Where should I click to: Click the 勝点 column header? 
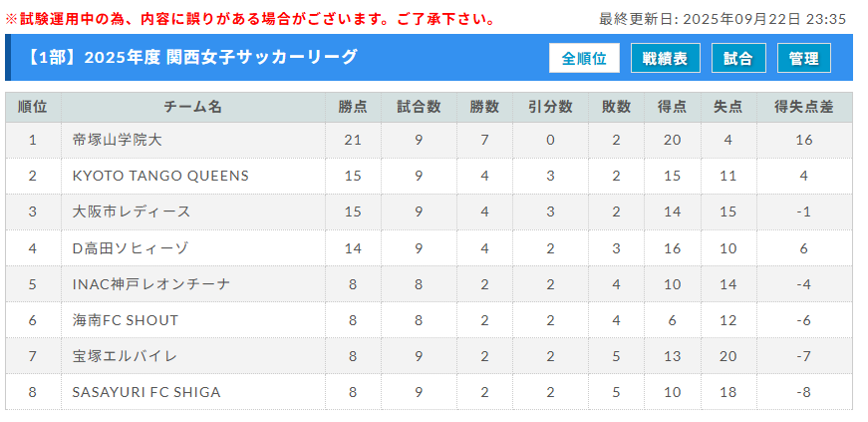pyautogui.click(x=353, y=107)
